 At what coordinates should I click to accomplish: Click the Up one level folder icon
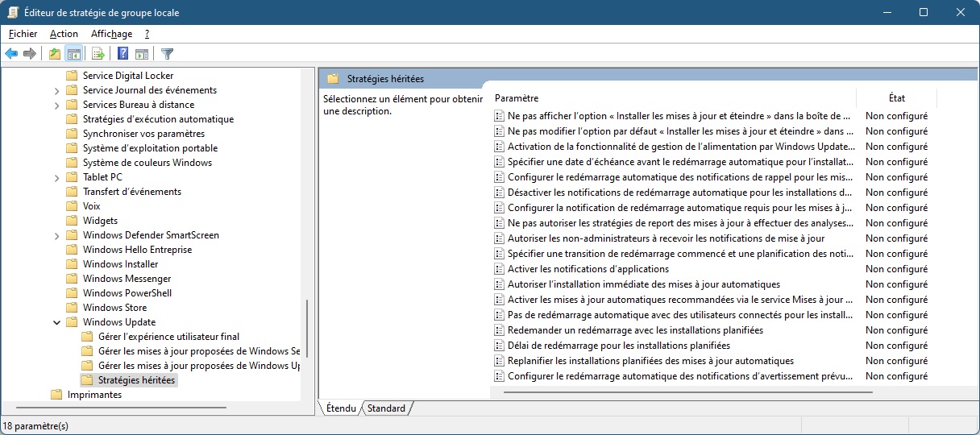54,54
